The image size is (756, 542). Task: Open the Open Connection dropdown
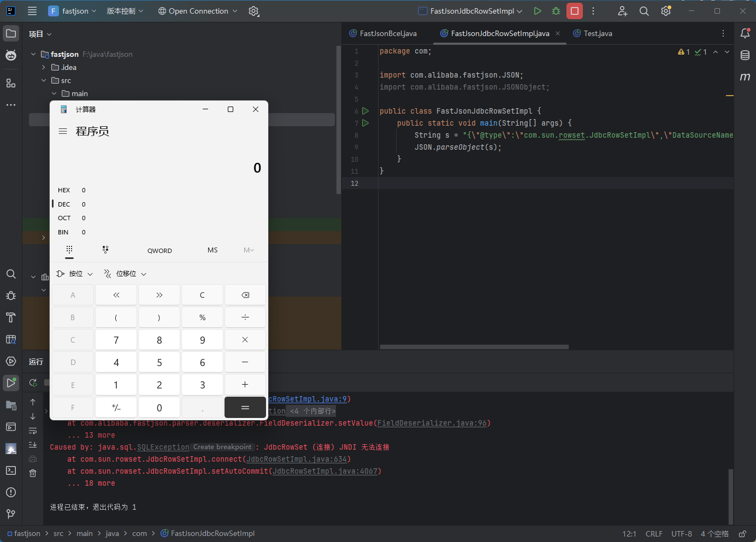point(198,11)
